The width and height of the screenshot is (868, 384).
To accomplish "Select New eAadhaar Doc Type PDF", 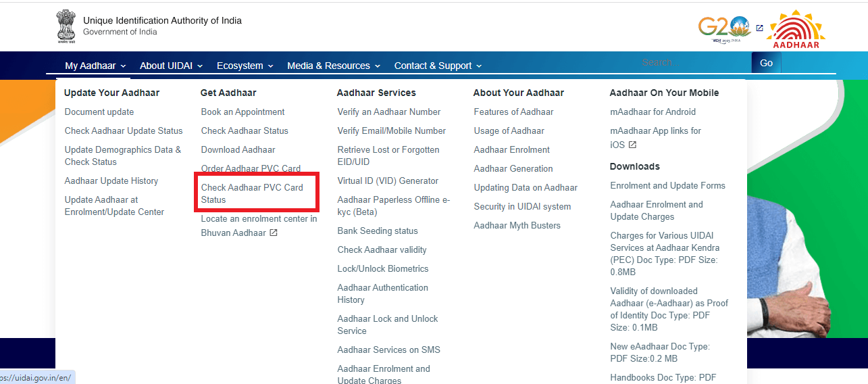I will (x=660, y=353).
